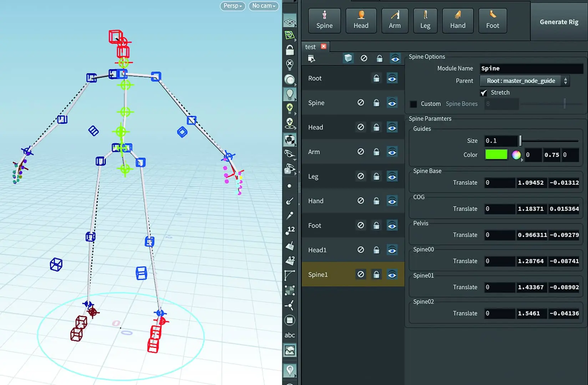The image size is (588, 385).
Task: Toggle the reference grid plane icon
Action: pyautogui.click(x=289, y=22)
